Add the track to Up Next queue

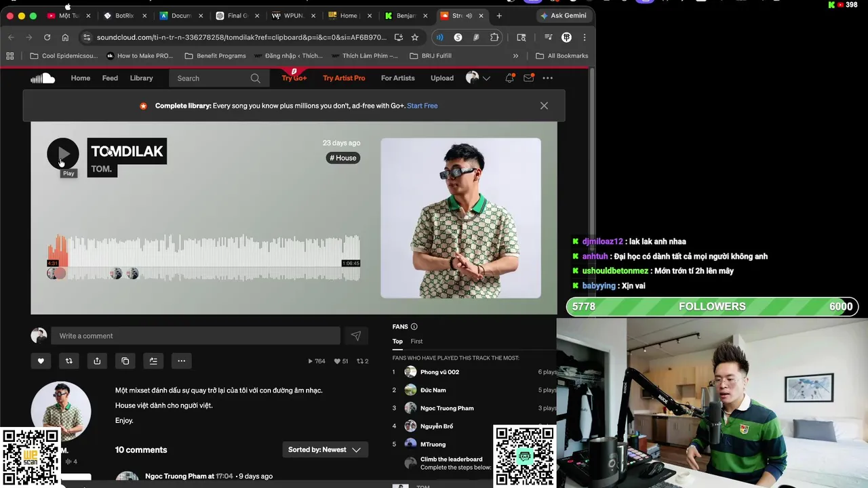click(153, 361)
